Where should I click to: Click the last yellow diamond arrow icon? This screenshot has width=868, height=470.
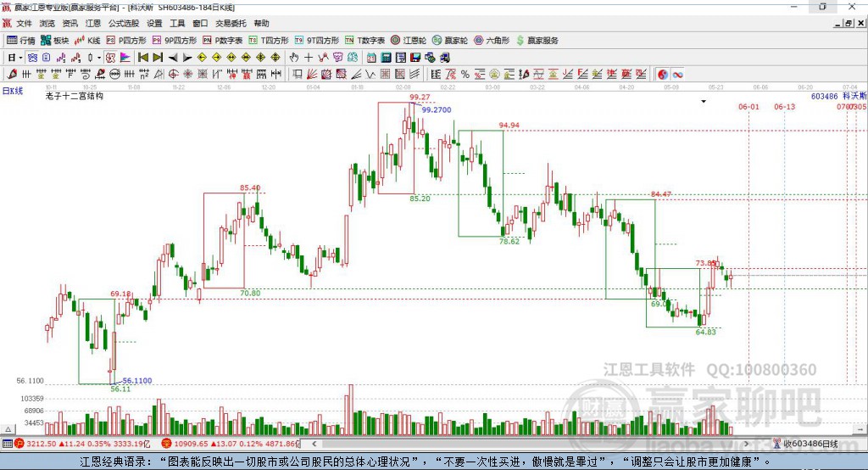pyautogui.click(x=275, y=57)
